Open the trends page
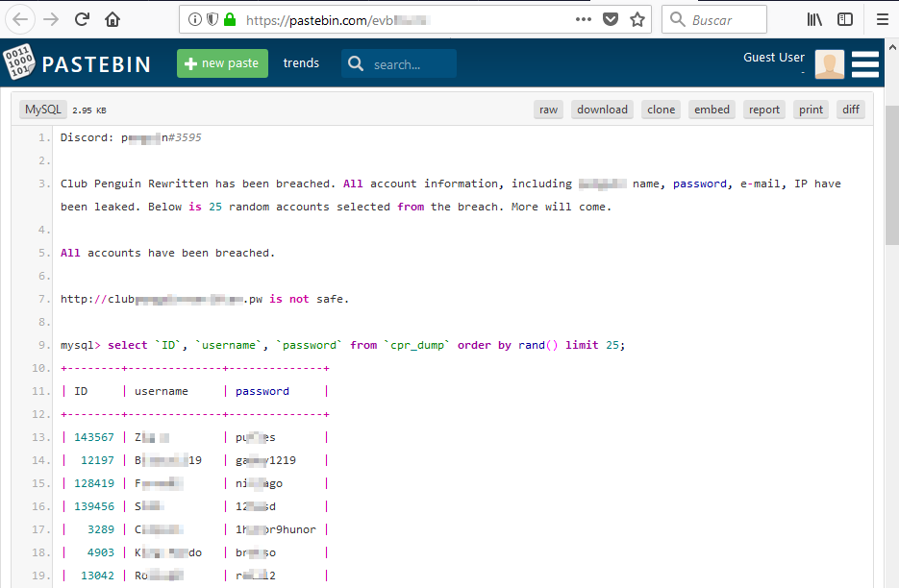The width and height of the screenshot is (899, 588). 301,63
